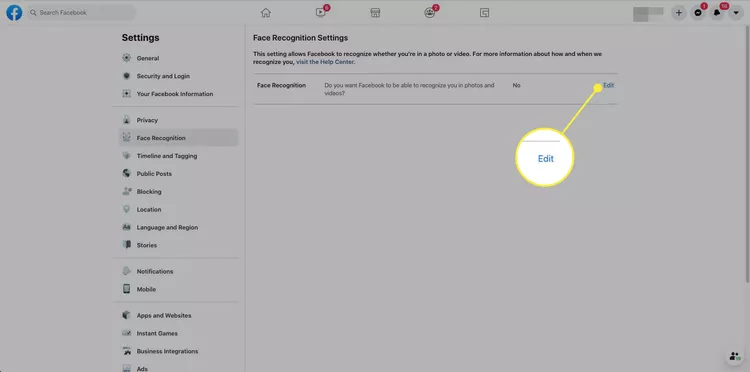Click the Instant Games icon
Viewport: 750px width, 372px height.
(126, 333)
